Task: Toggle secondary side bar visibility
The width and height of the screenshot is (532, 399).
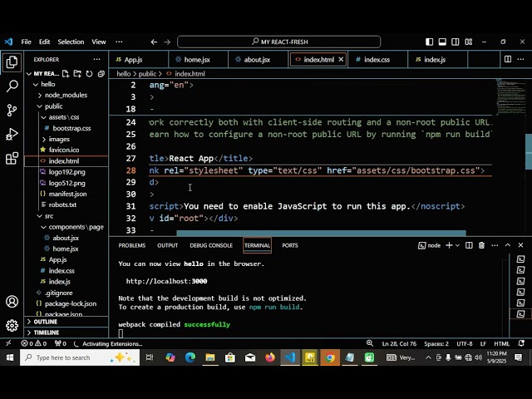Action: click(456, 42)
